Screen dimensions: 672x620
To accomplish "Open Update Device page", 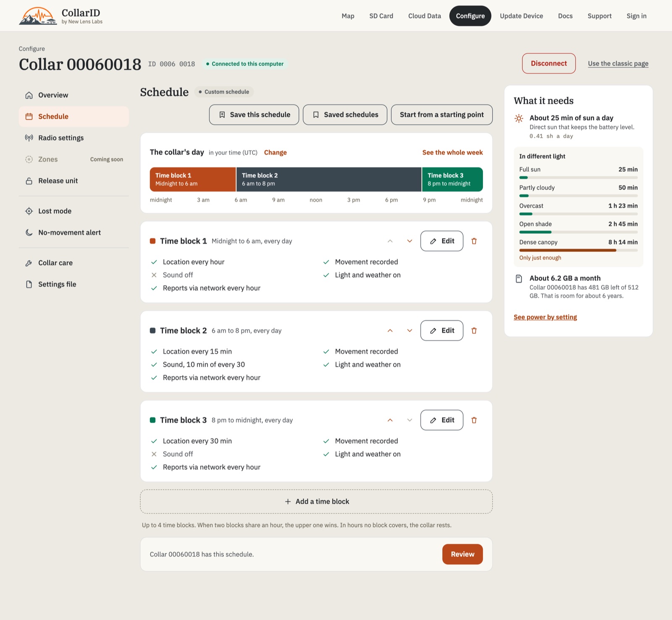I will (x=521, y=16).
